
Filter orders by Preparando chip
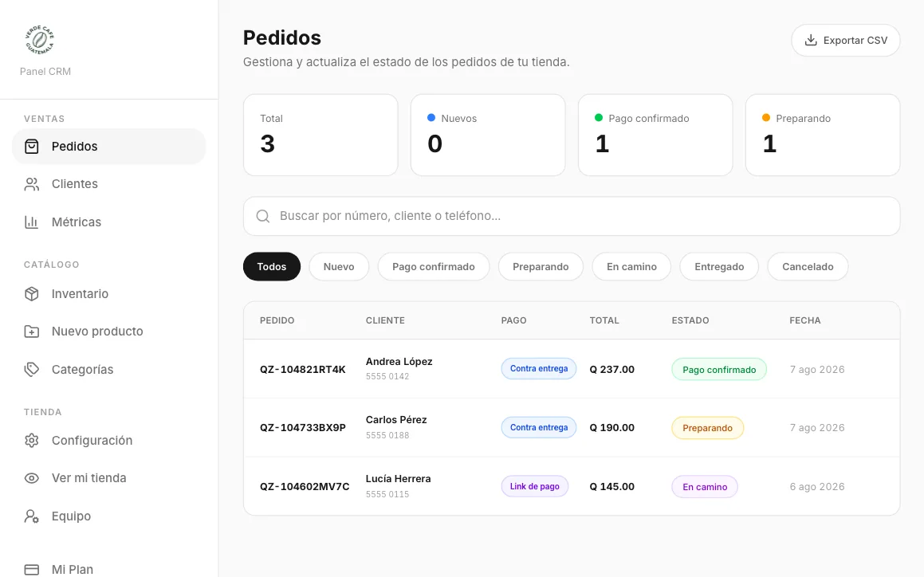pos(541,266)
